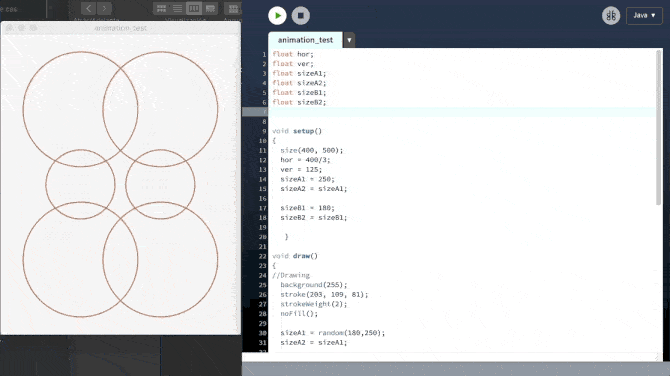670x376 pixels.
Task: Click the animation_test sketch window title bar
Action: [120, 28]
